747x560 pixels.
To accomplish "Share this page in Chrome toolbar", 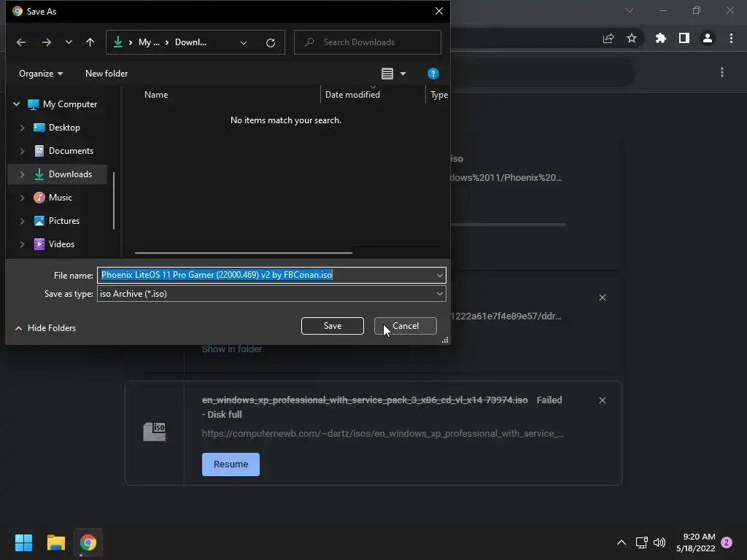I will pyautogui.click(x=608, y=39).
